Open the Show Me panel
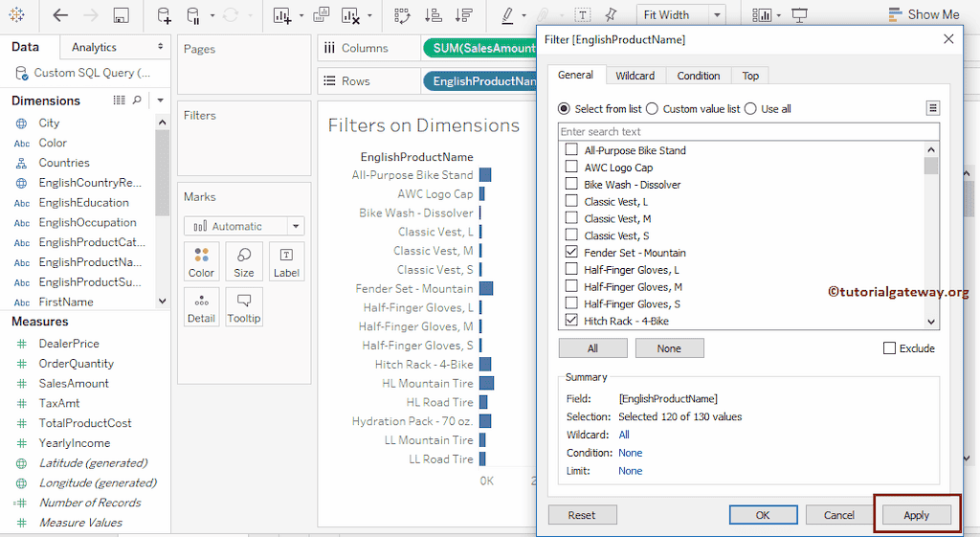Image resolution: width=980 pixels, height=537 pixels. 924,14
